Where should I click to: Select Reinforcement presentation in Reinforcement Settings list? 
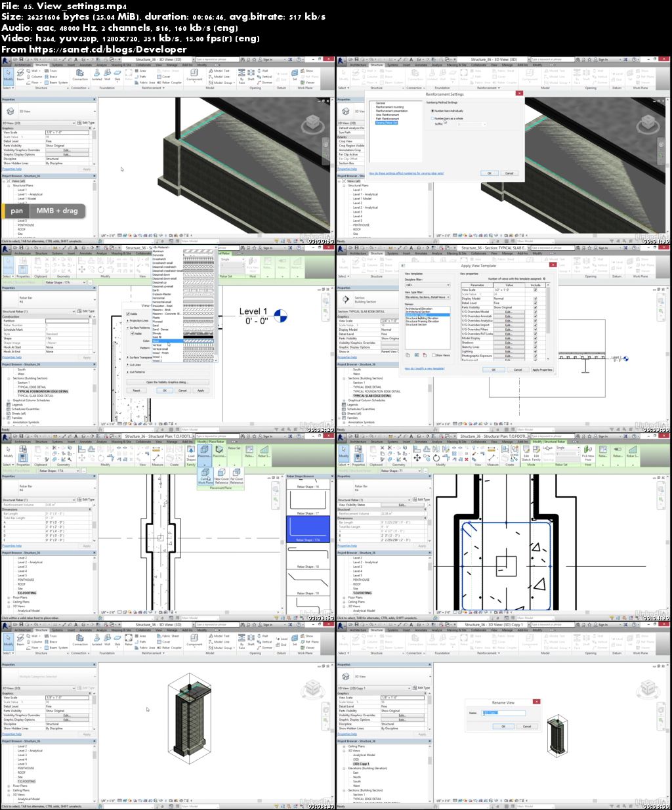tap(392, 111)
